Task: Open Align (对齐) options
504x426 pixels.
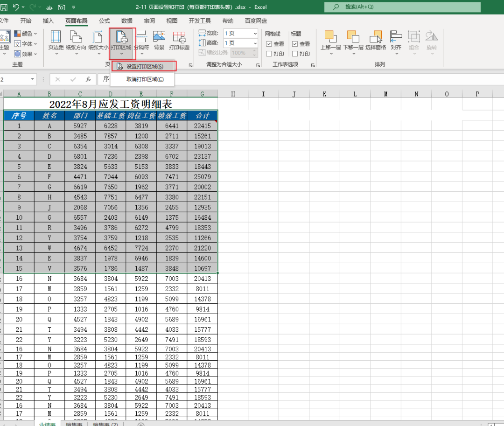Action: tap(396, 43)
